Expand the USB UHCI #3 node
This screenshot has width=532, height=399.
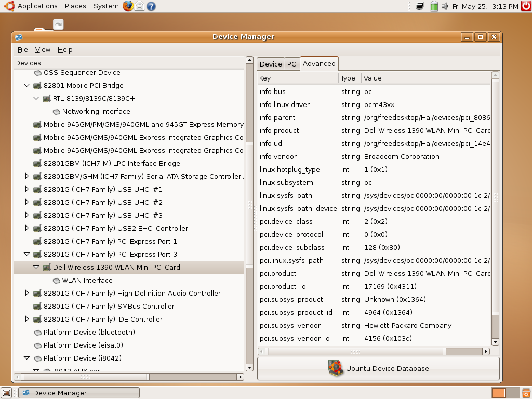27,215
